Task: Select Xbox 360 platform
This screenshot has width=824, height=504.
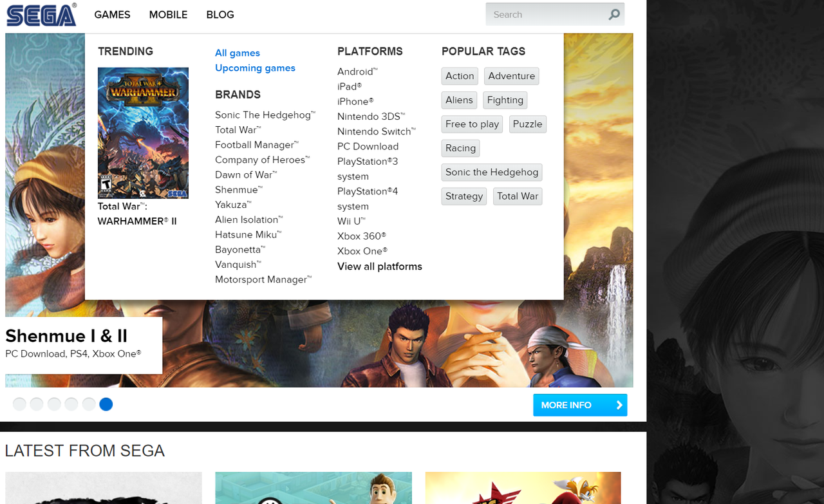Action: [362, 236]
